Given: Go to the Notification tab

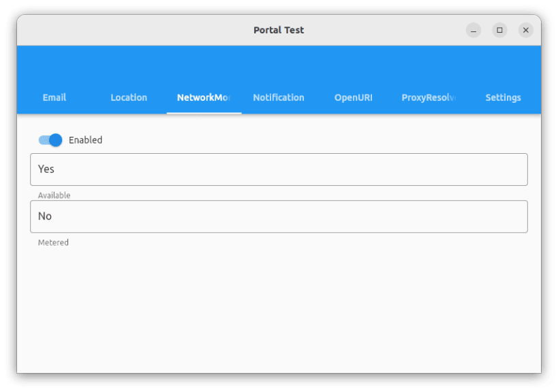Looking at the screenshot, I should [279, 97].
